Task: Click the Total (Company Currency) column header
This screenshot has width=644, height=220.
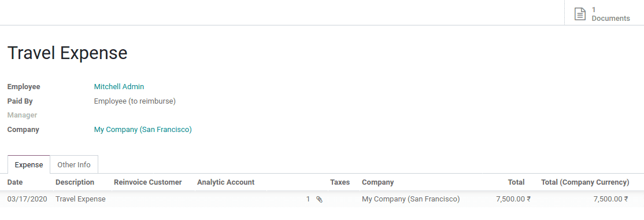Action: tap(585, 182)
